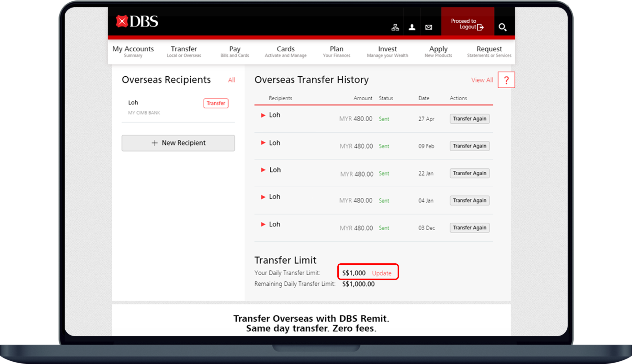Expand the 27 Apr Loh transfer row
632x364 pixels.
click(x=263, y=115)
